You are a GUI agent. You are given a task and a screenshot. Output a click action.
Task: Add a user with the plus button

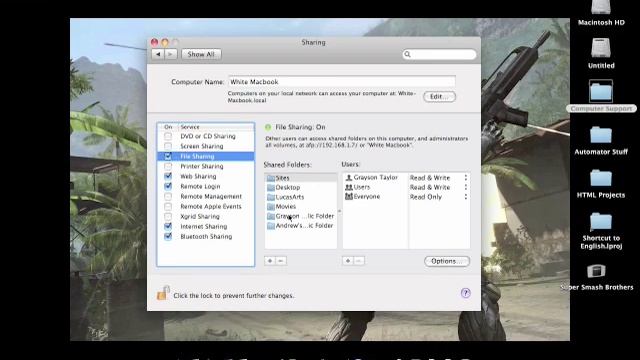(x=348, y=261)
